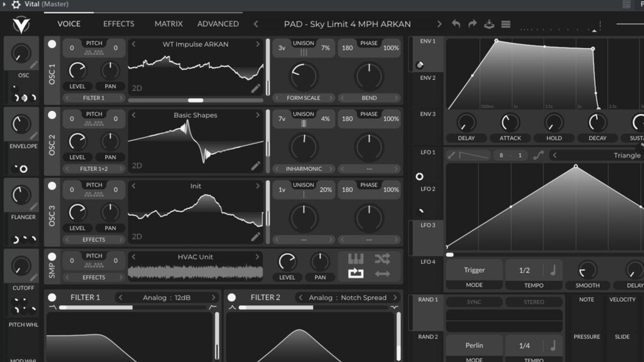Click the LFO 1 tempo note icon
The height and width of the screenshot is (362, 644).
click(x=553, y=270)
